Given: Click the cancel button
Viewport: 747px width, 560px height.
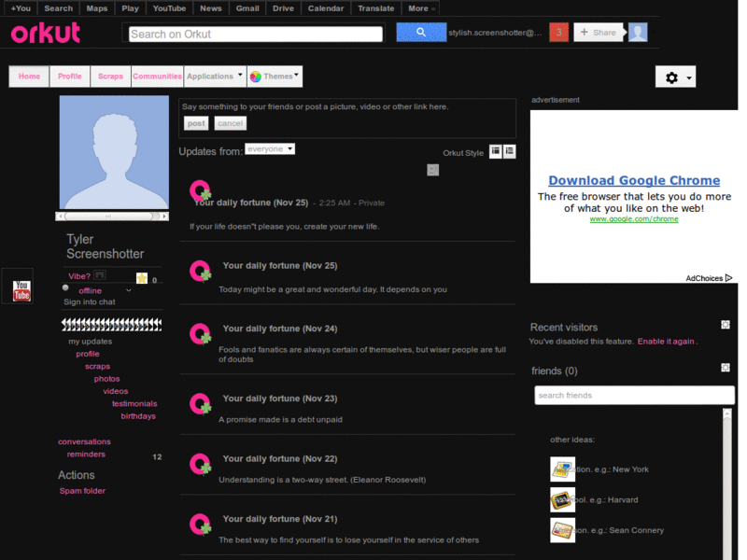Looking at the screenshot, I should click(x=230, y=123).
